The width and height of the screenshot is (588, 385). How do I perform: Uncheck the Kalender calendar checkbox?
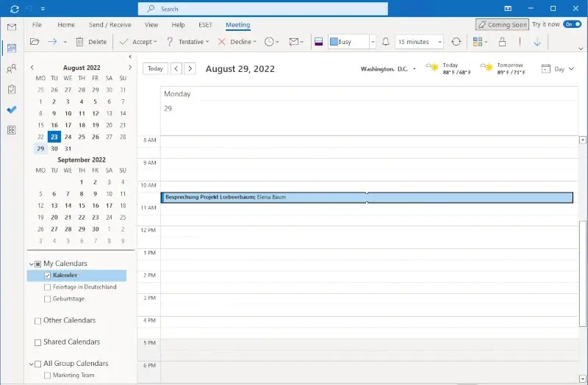point(47,276)
